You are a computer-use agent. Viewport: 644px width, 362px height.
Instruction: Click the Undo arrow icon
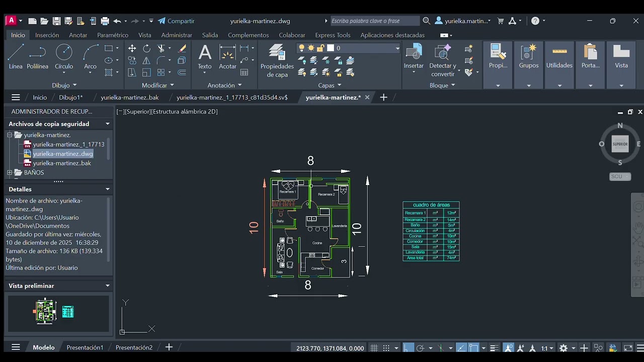[117, 21]
